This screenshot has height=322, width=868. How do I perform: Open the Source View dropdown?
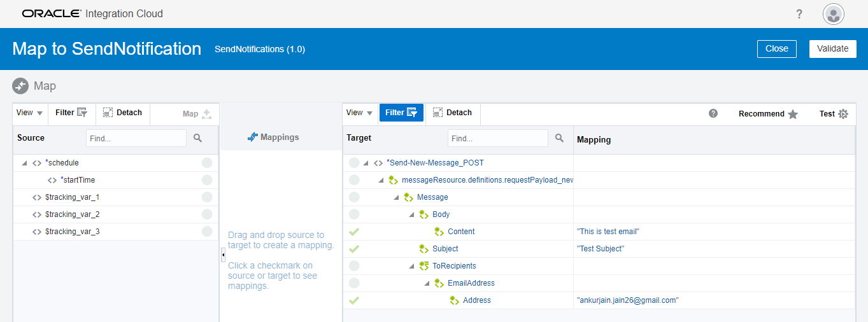pyautogui.click(x=29, y=113)
